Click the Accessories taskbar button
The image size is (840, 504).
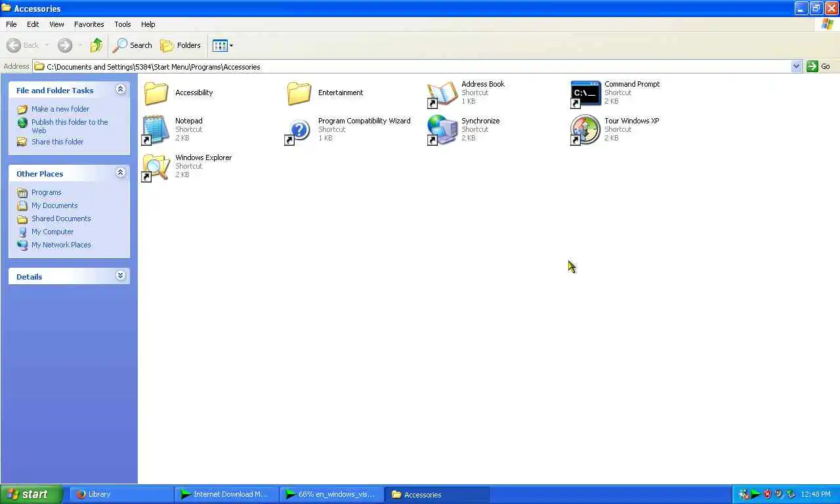(438, 494)
